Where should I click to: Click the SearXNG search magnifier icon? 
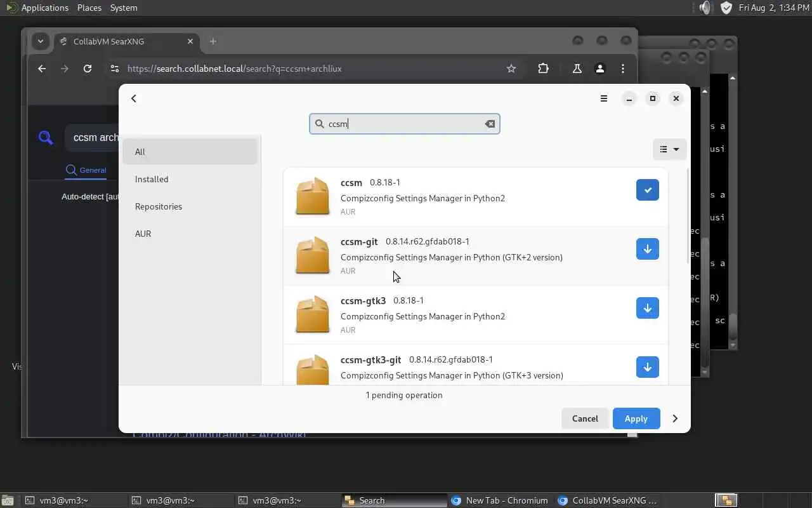coord(46,137)
